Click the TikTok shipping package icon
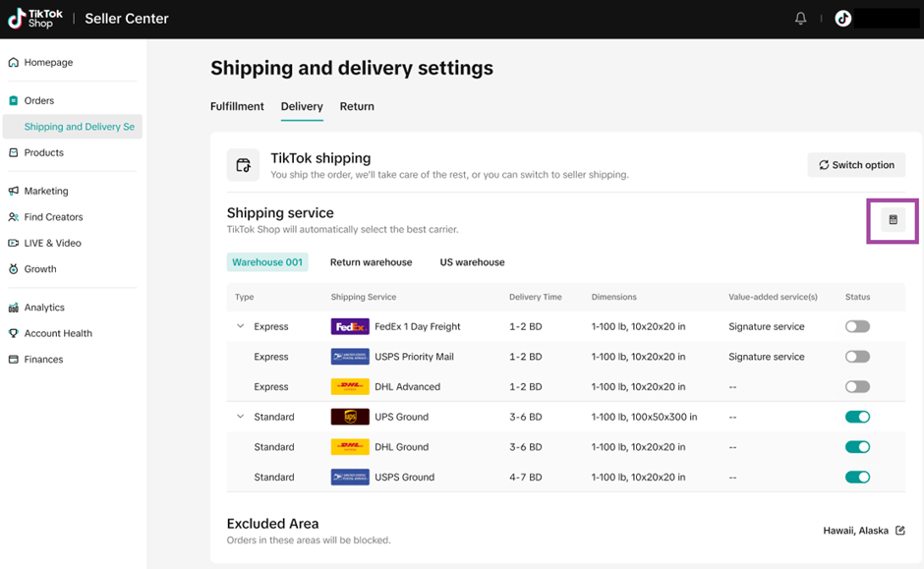Screen dimensions: 924x569 coord(243,165)
